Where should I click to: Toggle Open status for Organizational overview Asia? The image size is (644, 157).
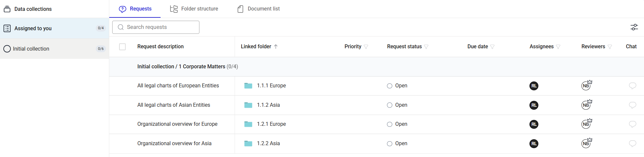coord(390,144)
